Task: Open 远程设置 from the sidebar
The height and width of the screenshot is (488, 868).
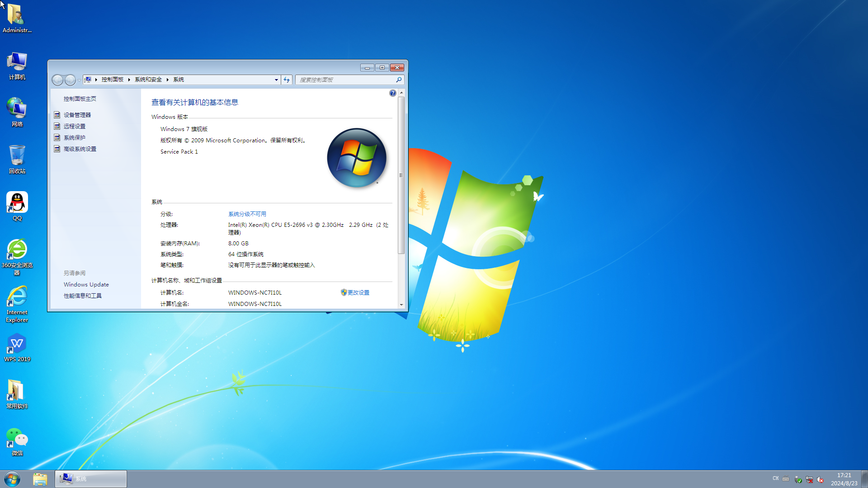Action: (x=75, y=126)
